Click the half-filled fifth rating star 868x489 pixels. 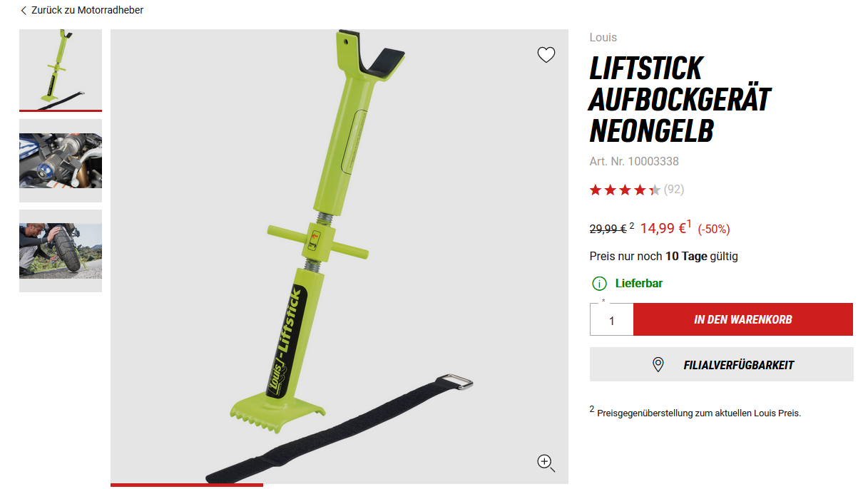click(x=654, y=190)
